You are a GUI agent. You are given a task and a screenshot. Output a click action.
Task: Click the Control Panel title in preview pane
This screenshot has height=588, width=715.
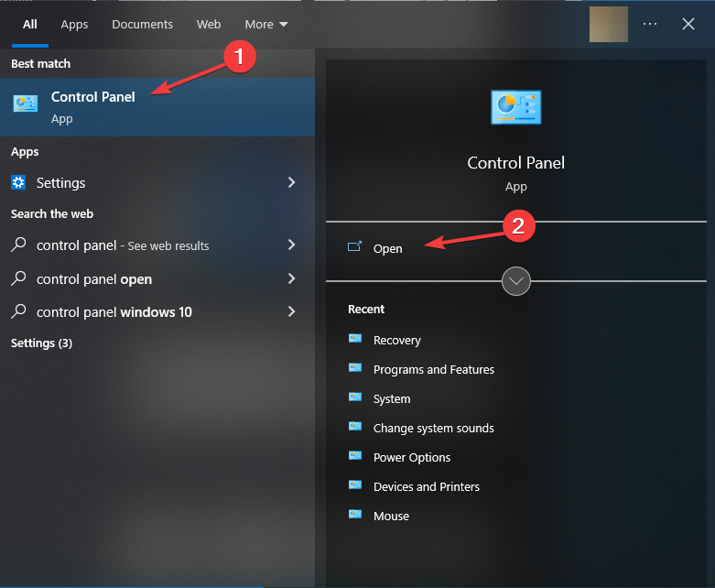click(515, 163)
